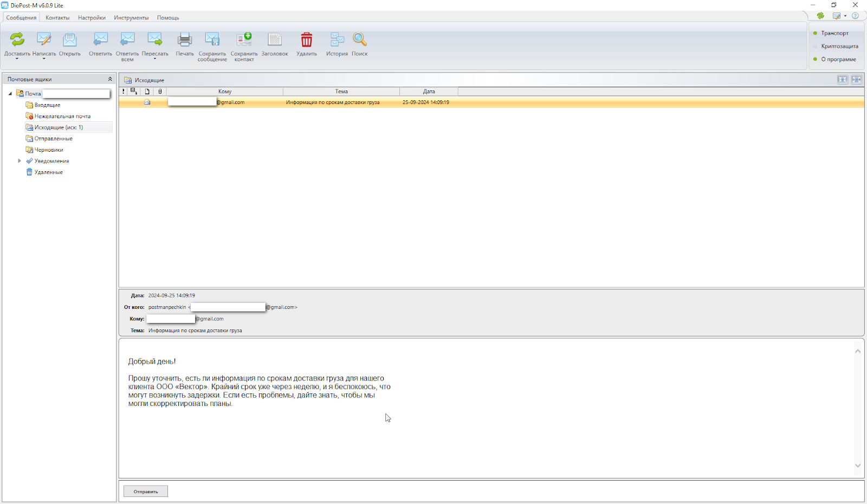Sort messages by the Кому column header
Screen dimensions: 867x504
(225, 92)
